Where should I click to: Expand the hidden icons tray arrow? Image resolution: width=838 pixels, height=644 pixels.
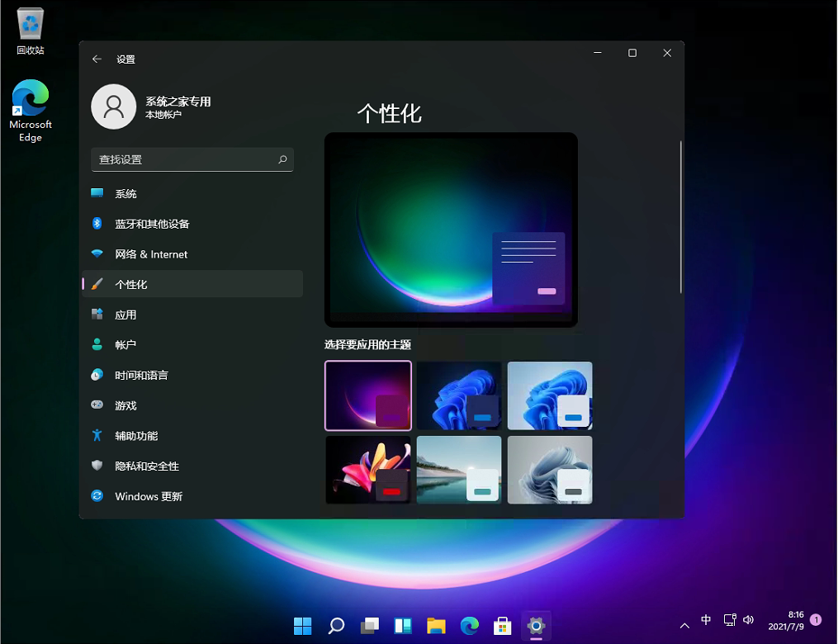tap(684, 625)
